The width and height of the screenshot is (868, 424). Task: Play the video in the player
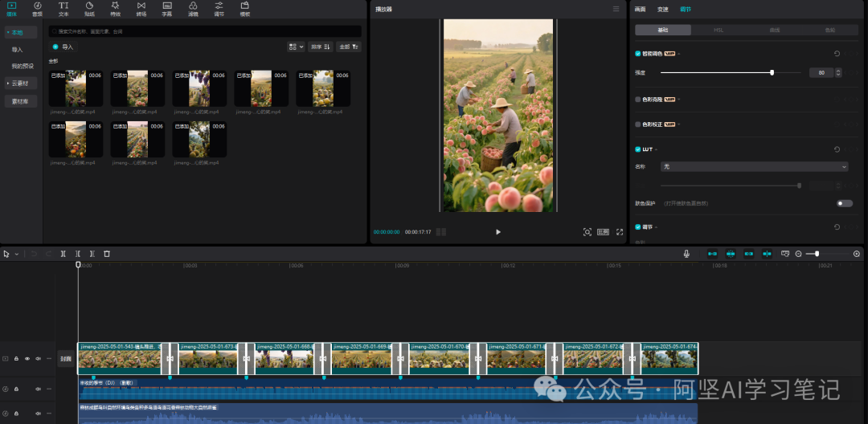tap(497, 232)
